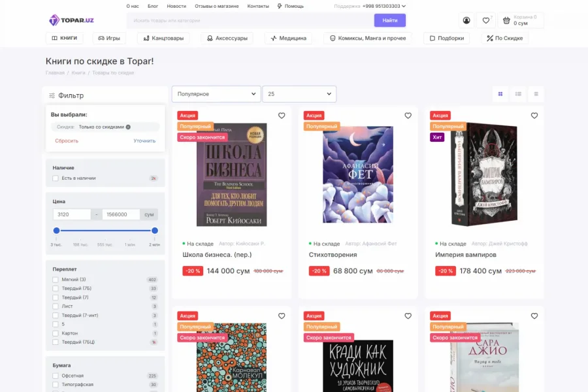Open the Новости menu link
Screen dimensions: 588x392
pyautogui.click(x=176, y=6)
